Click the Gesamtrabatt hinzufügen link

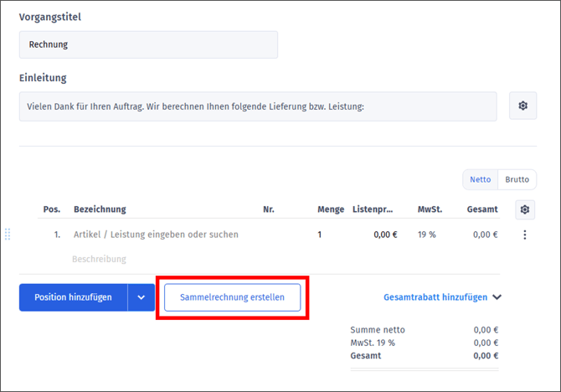click(x=435, y=297)
